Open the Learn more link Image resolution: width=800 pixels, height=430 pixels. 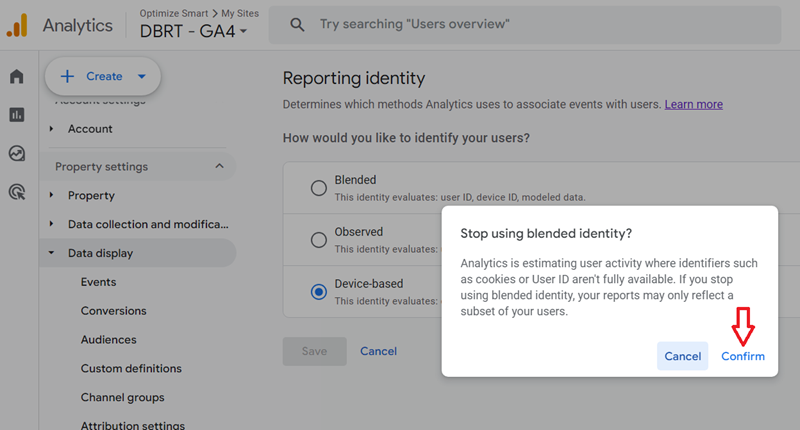click(x=693, y=105)
